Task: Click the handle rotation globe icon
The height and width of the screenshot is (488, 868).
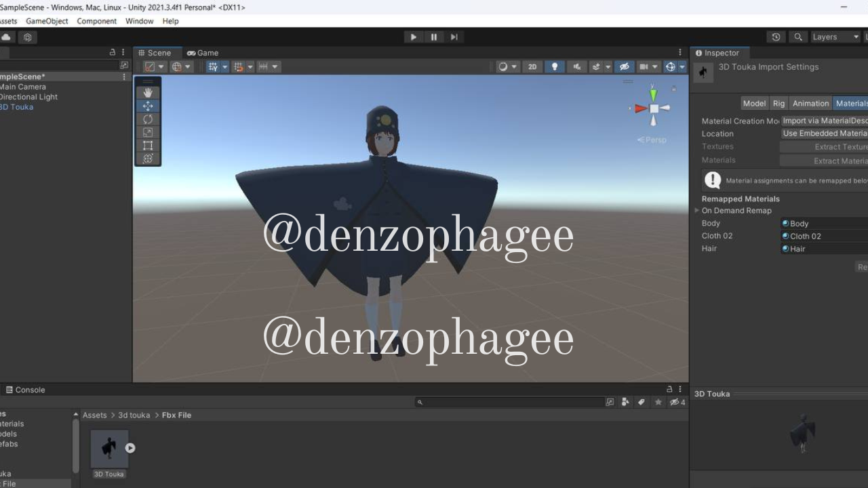Action: point(176,66)
